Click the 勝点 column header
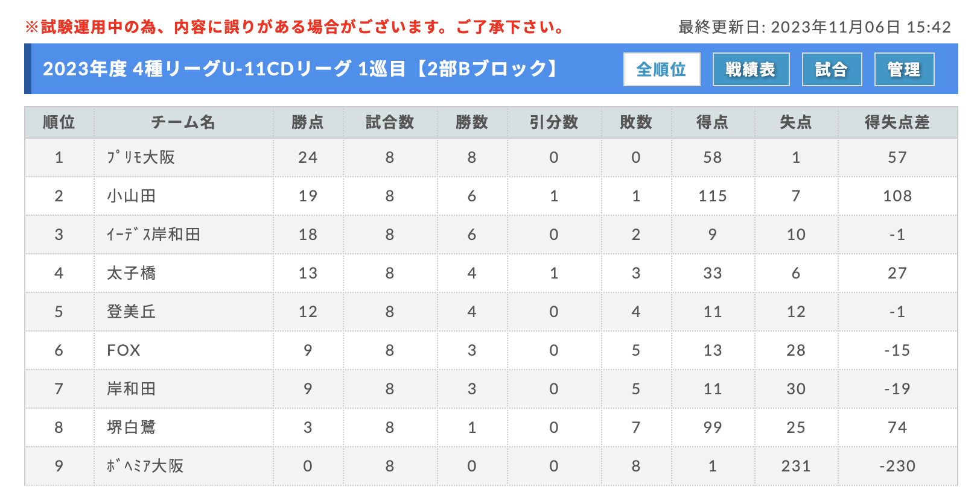 [x=308, y=122]
